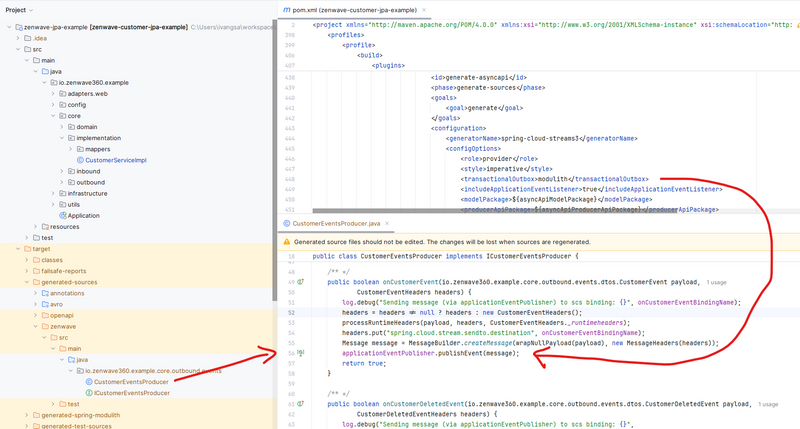Click the CustomerServiceImpl class icon
The width and height of the screenshot is (800, 429).
coord(79,160)
